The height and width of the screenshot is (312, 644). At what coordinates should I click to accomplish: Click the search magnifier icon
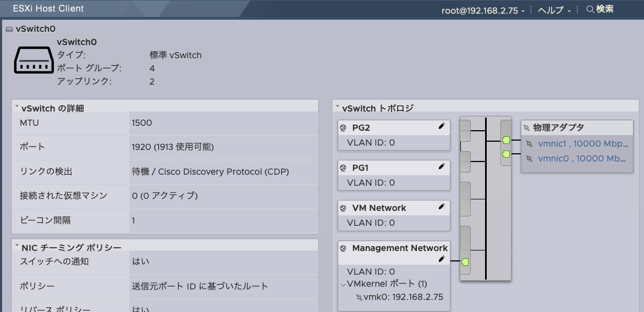pyautogui.click(x=590, y=9)
